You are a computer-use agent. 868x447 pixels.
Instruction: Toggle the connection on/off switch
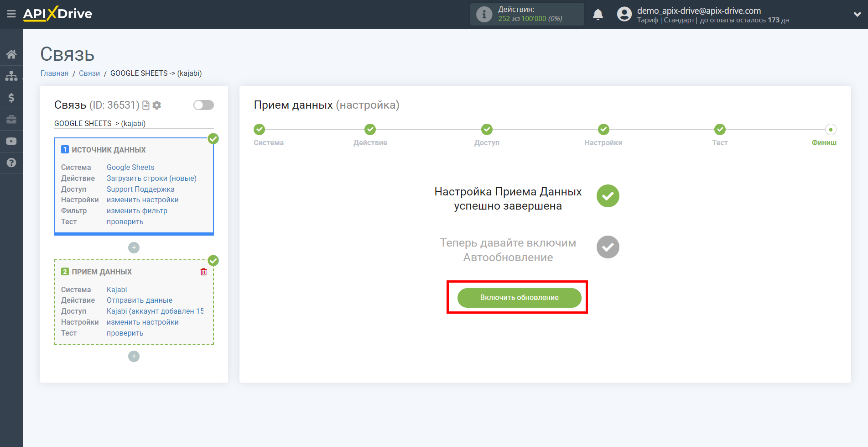pos(203,105)
